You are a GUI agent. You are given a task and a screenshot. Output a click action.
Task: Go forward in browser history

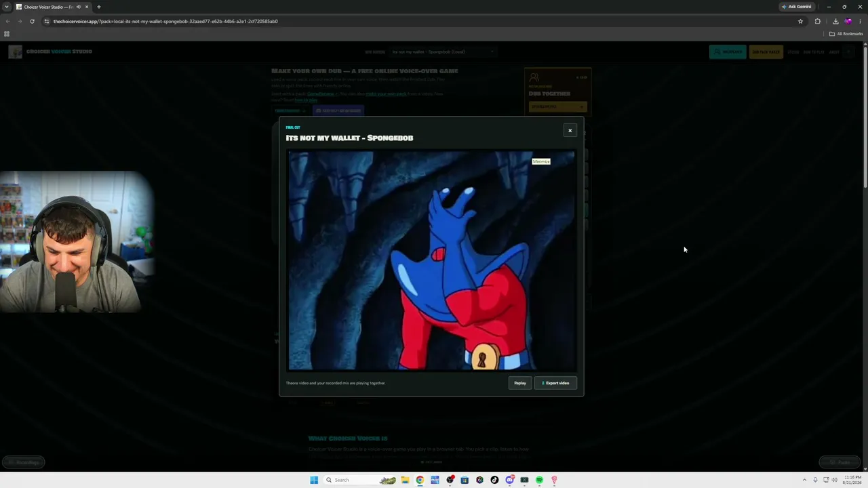(x=20, y=21)
